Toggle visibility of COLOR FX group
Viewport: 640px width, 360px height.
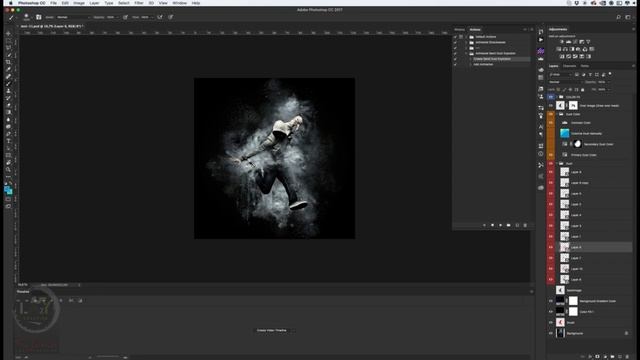point(551,97)
